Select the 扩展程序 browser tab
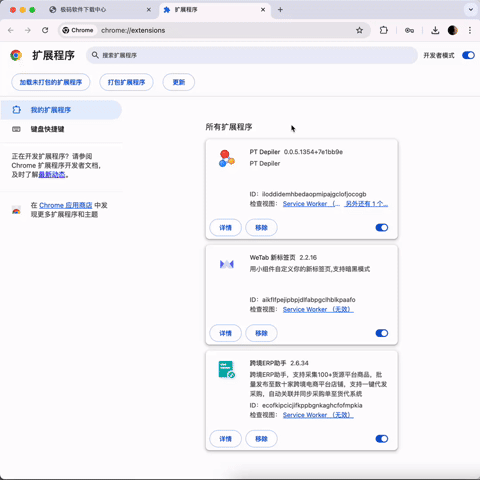The width and height of the screenshot is (480, 480). click(x=215, y=10)
